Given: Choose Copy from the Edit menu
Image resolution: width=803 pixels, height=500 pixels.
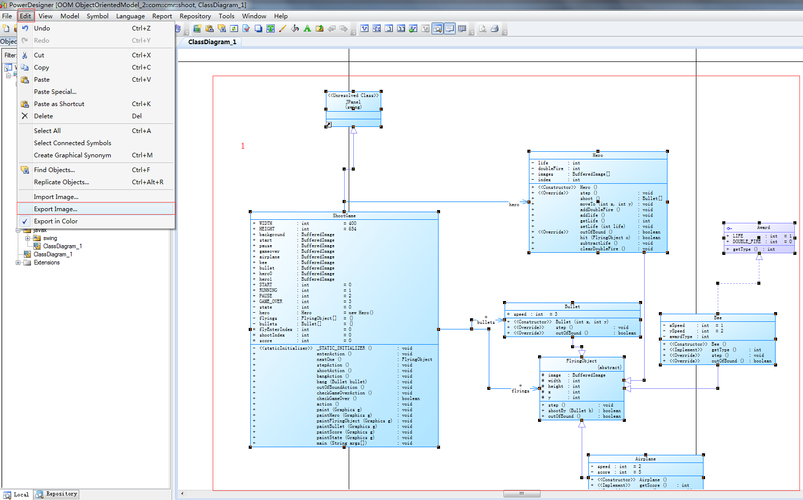Looking at the screenshot, I should [x=96, y=67].
